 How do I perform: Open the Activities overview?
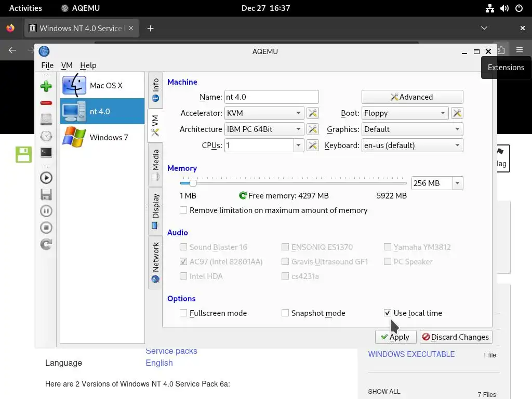[25, 8]
